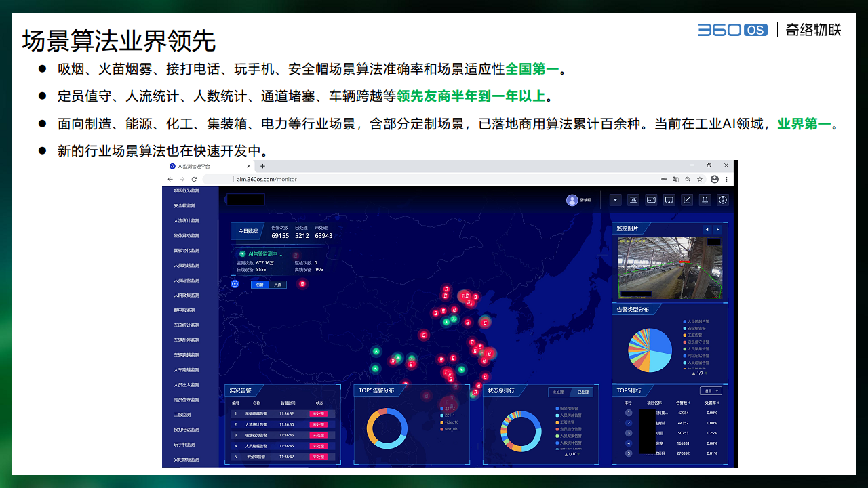The image size is (868, 488).
Task: Click the TOP5告警分布 donut chart
Action: (387, 428)
